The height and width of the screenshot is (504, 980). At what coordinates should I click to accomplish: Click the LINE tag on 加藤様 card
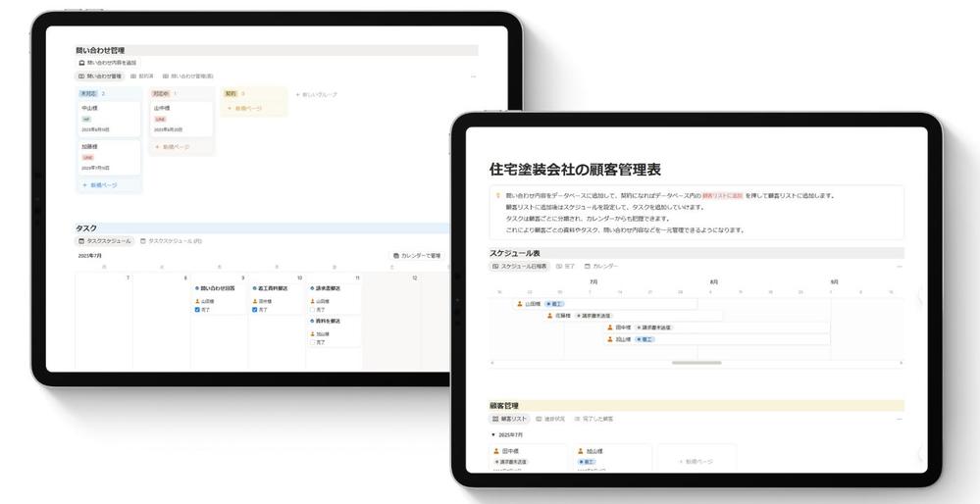click(x=87, y=158)
